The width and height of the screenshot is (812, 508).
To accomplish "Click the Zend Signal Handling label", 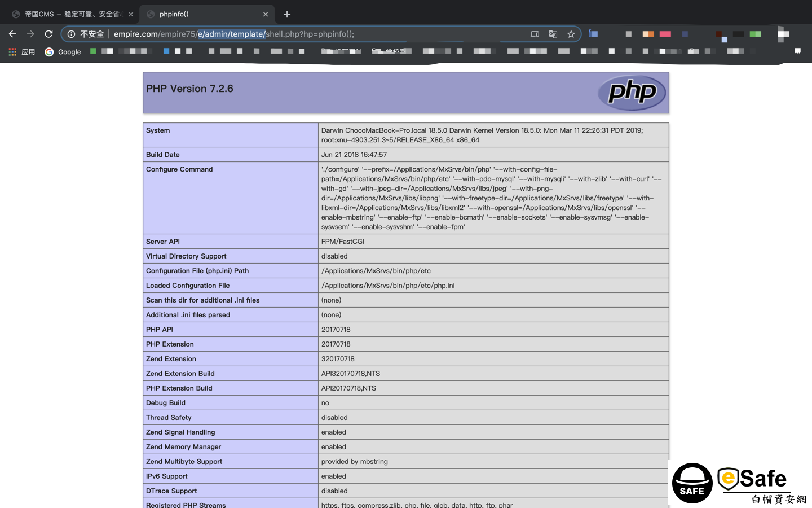I will tap(180, 432).
